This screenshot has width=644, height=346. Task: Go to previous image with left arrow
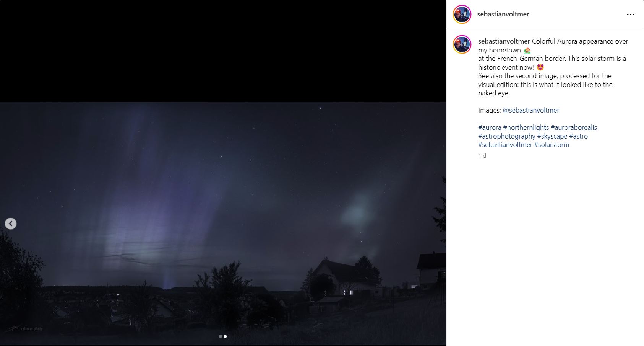[x=11, y=224]
